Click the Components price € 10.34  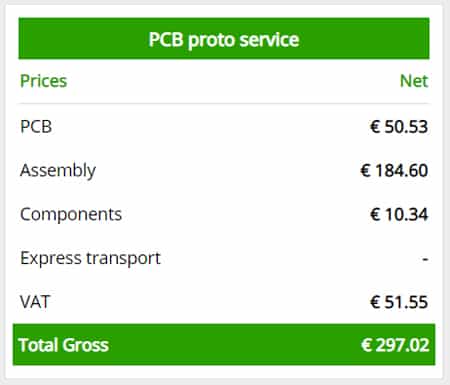pyautogui.click(x=399, y=214)
